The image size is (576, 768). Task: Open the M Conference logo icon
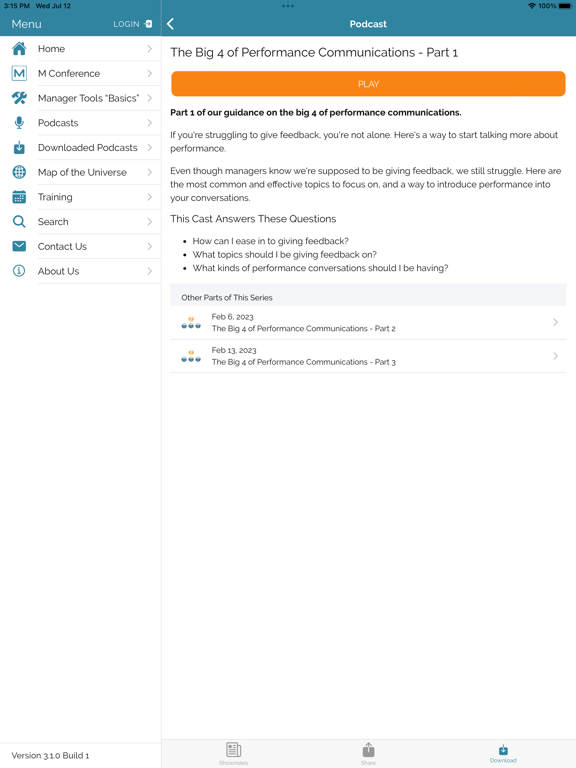tap(19, 73)
